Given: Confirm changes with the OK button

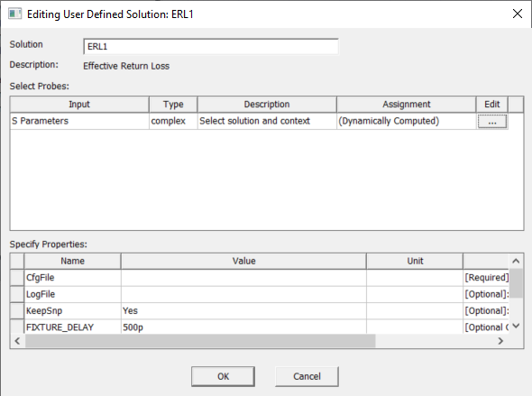Looking at the screenshot, I should tap(223, 376).
